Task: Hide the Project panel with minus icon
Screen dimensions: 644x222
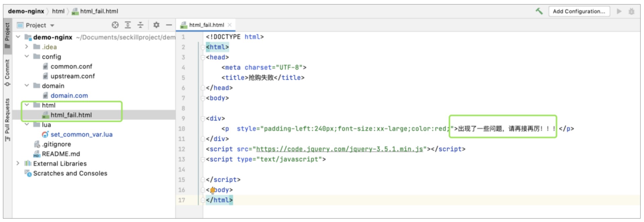Action: click(169, 25)
